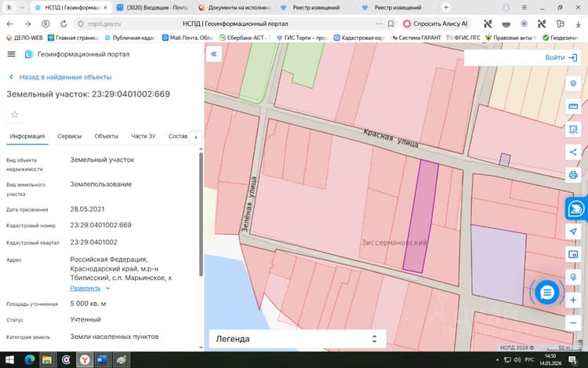Open the ДЕЛО-WEB bookmark
The image size is (588, 368).
[25, 38]
